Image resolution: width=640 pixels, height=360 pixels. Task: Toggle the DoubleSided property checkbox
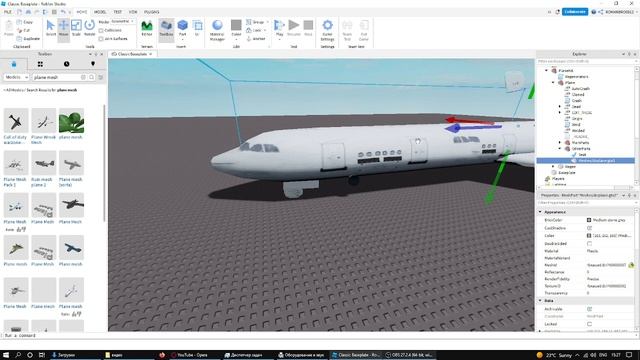[589, 244]
